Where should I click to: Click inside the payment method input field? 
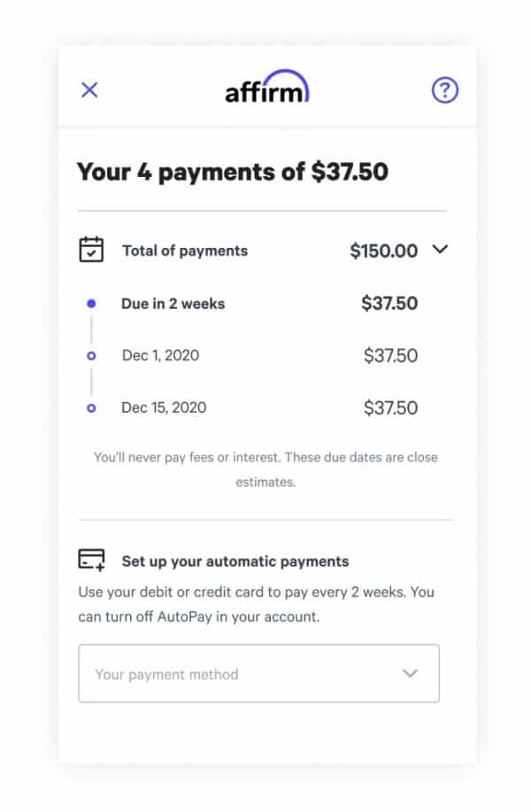point(221,674)
